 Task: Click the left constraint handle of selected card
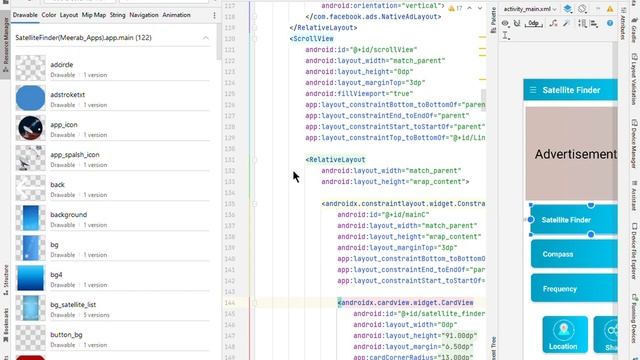531,220
